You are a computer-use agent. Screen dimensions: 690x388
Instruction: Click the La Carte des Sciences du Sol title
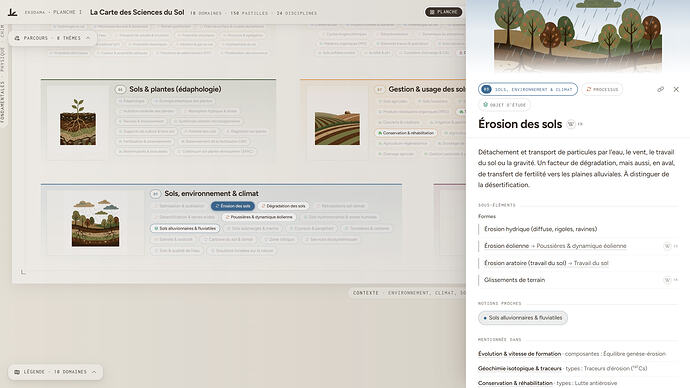point(137,12)
